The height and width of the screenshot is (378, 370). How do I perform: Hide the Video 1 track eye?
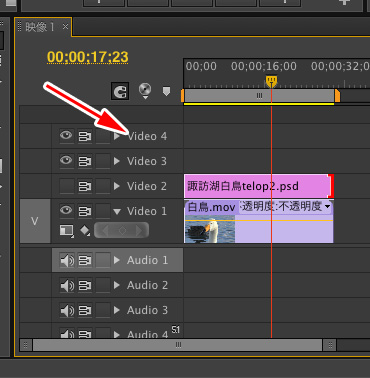(x=66, y=211)
